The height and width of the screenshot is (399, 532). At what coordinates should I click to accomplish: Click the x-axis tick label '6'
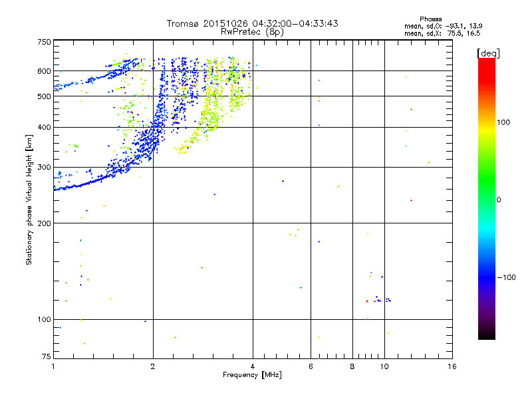311,366
